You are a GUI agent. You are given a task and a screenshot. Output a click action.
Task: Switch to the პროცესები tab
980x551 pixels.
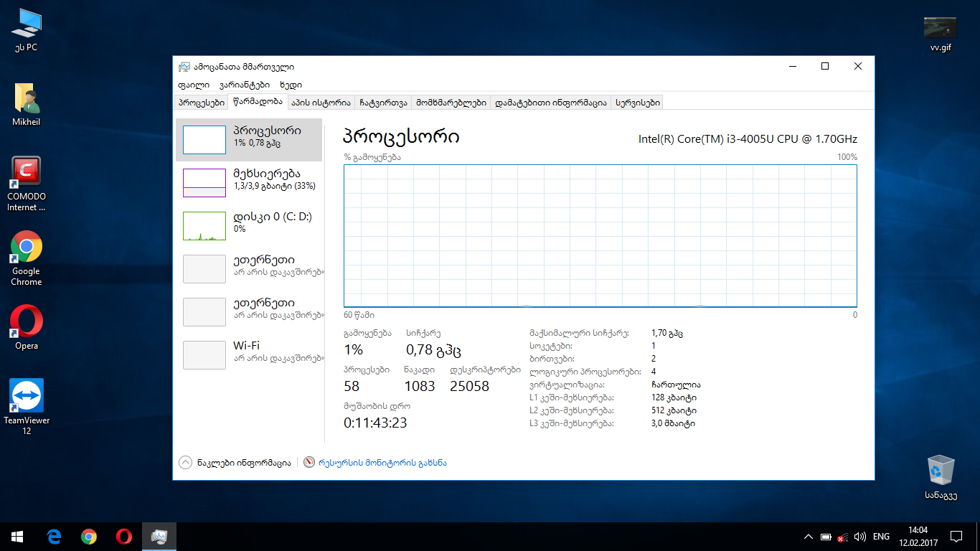coord(202,103)
